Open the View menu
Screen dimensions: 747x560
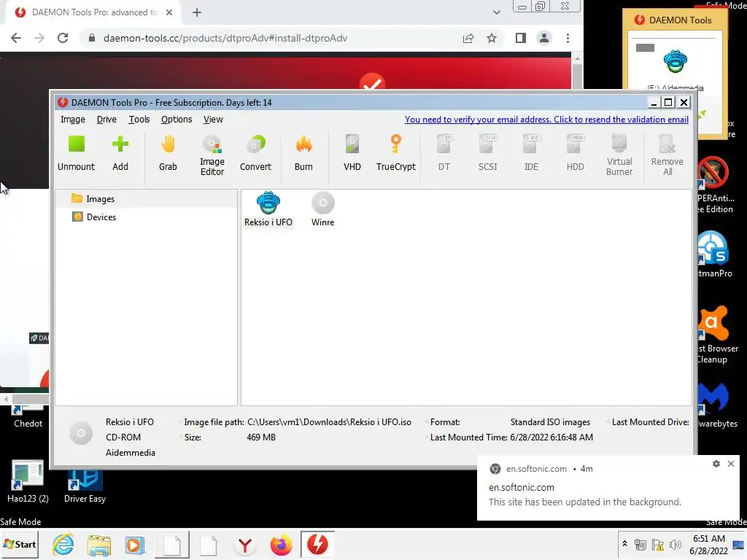click(x=213, y=120)
